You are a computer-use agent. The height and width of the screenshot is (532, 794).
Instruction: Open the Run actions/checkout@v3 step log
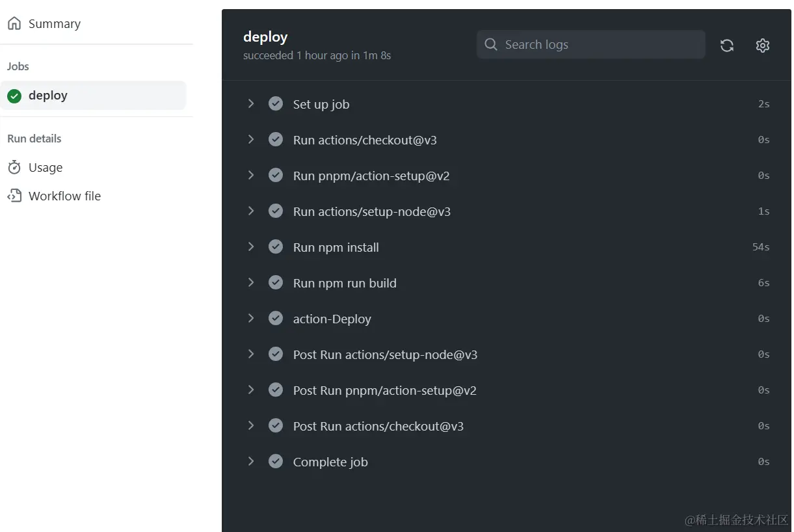click(365, 140)
